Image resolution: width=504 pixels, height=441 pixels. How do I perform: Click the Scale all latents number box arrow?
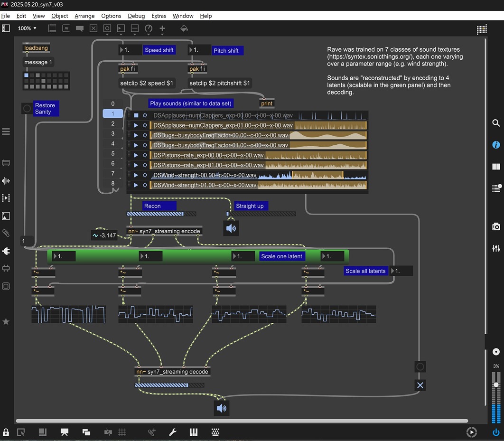[392, 271]
